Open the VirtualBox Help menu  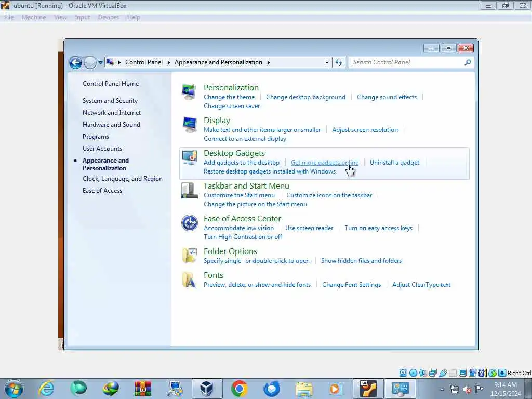pyautogui.click(x=134, y=17)
